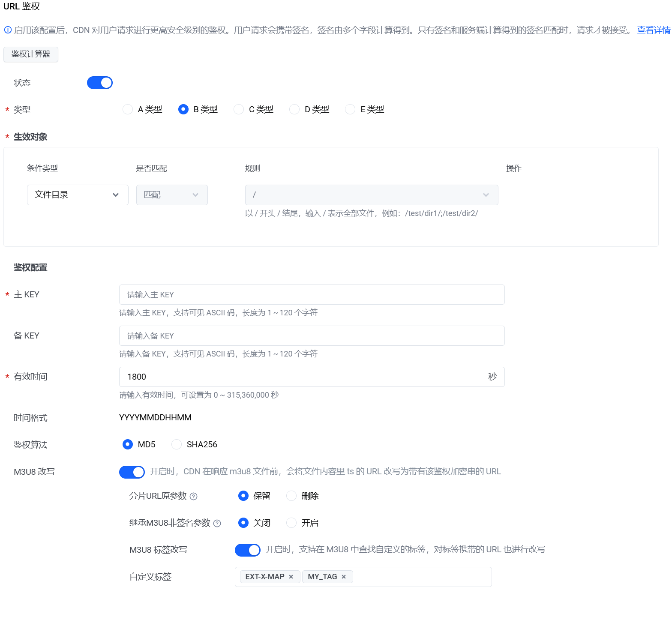
Task: Click help icon next to 分片URL原参数
Action: (194, 496)
